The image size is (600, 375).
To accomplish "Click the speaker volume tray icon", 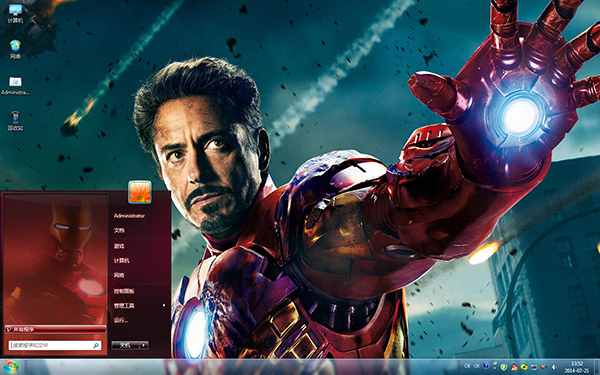I will coord(554,367).
